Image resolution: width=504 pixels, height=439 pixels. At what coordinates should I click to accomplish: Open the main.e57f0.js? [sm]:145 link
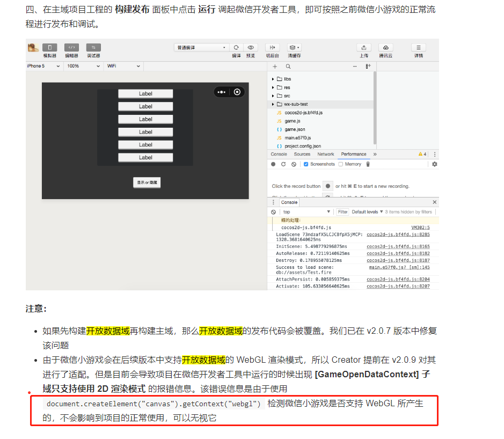coord(399,267)
